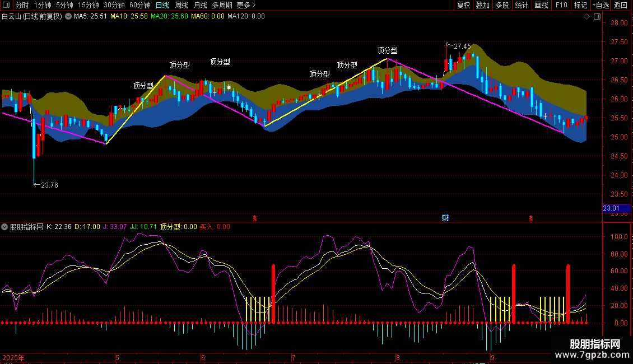
Task: Click the 复权 adjustment button
Action: coord(463,5)
